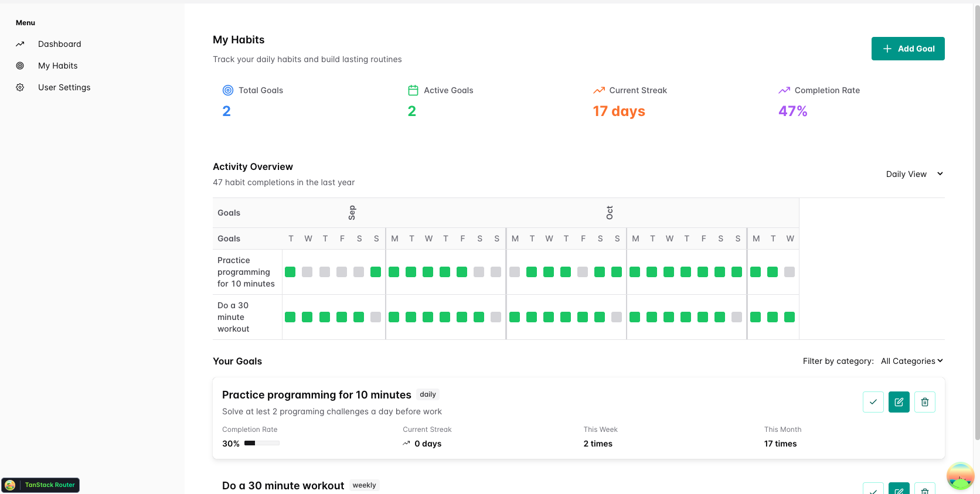The height and width of the screenshot is (494, 980).
Task: Click the 'Do a 30 minute workout' goal title
Action: pyautogui.click(x=283, y=486)
